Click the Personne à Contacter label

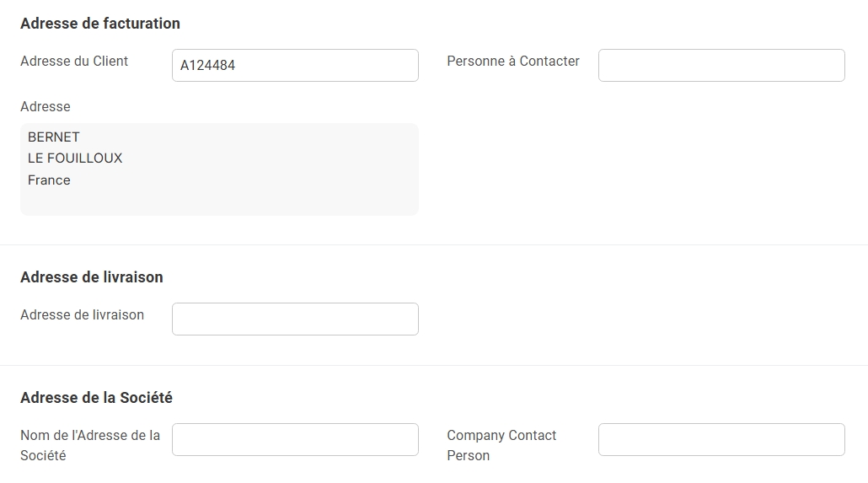point(513,61)
